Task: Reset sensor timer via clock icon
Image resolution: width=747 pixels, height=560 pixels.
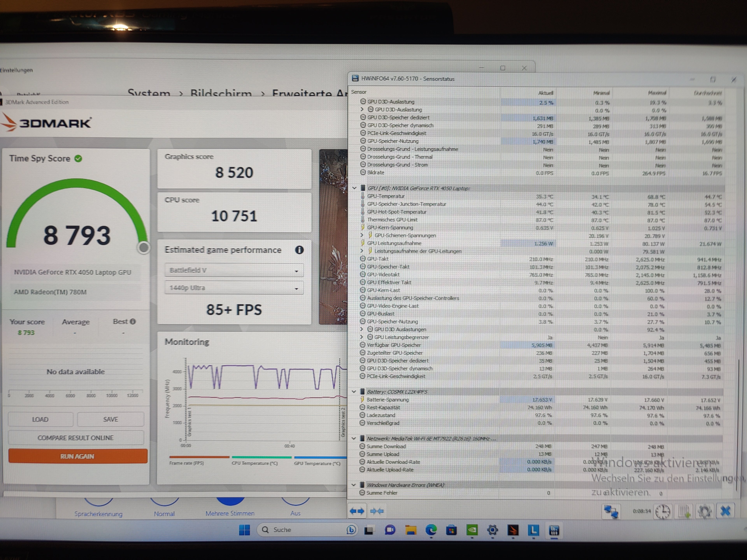Action: (x=663, y=512)
